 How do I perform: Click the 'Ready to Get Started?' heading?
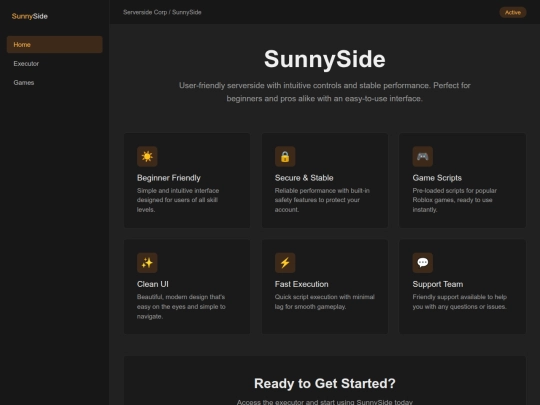[324, 383]
